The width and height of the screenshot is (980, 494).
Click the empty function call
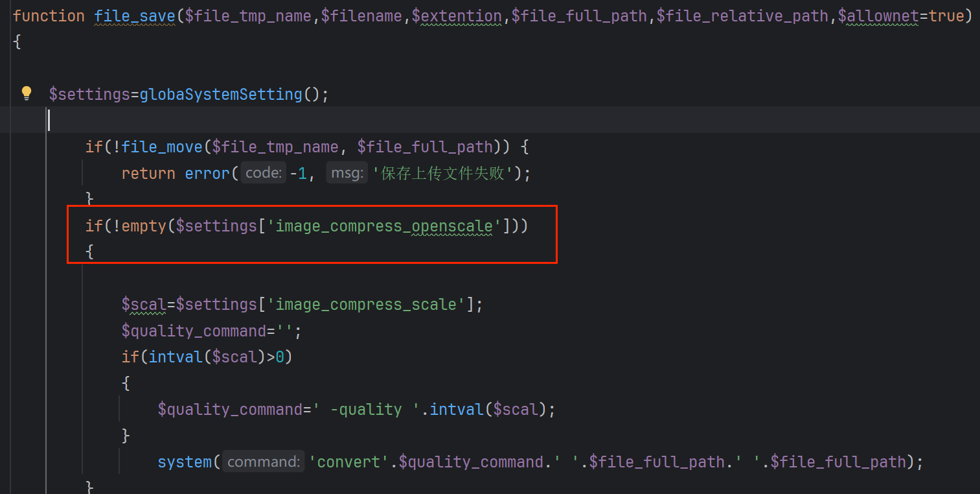(144, 226)
